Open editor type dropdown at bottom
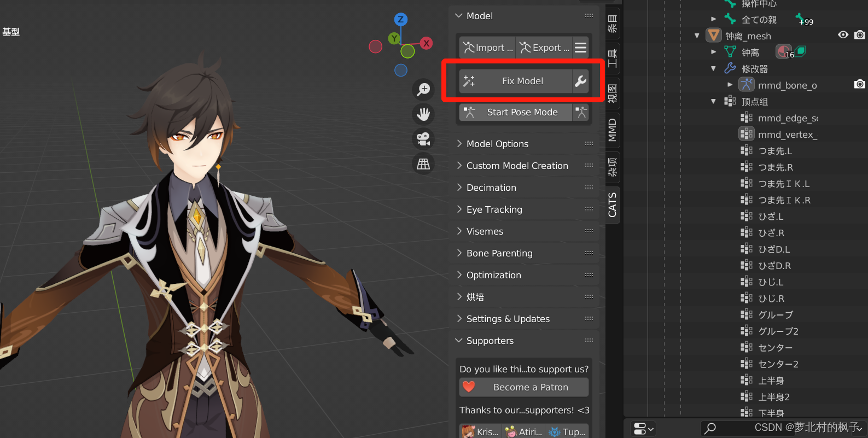 pyautogui.click(x=643, y=429)
